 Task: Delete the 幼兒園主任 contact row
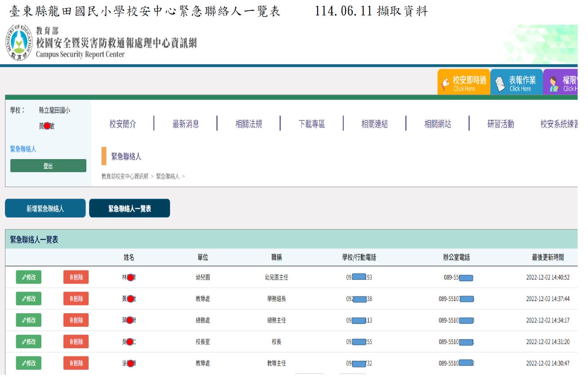point(76,277)
